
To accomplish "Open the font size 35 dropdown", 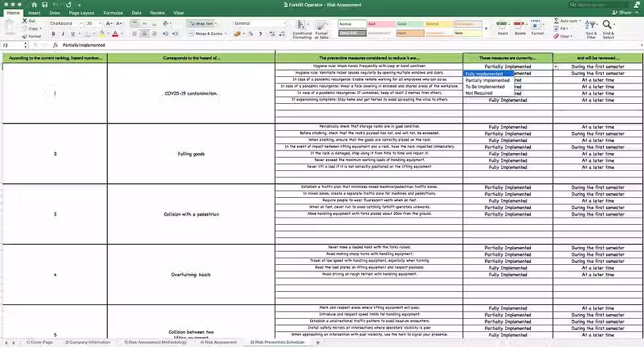I will (100, 24).
